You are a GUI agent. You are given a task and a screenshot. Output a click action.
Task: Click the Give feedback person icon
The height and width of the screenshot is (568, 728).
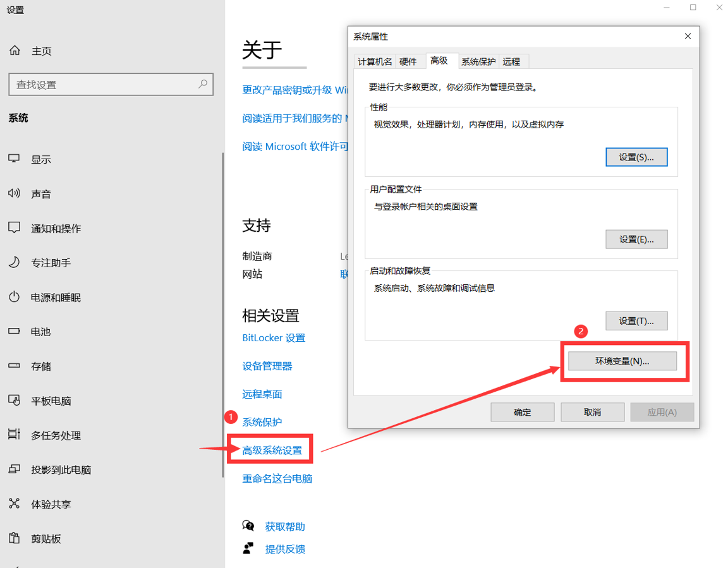point(248,548)
